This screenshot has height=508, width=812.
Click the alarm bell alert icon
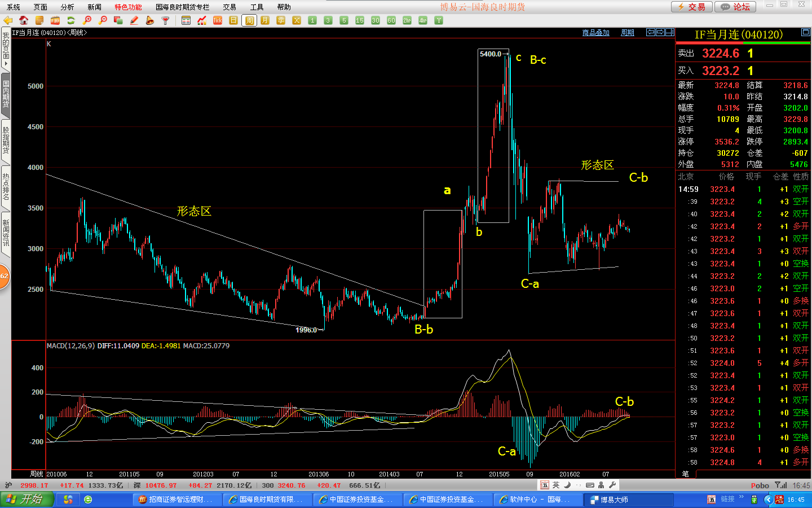click(x=150, y=20)
